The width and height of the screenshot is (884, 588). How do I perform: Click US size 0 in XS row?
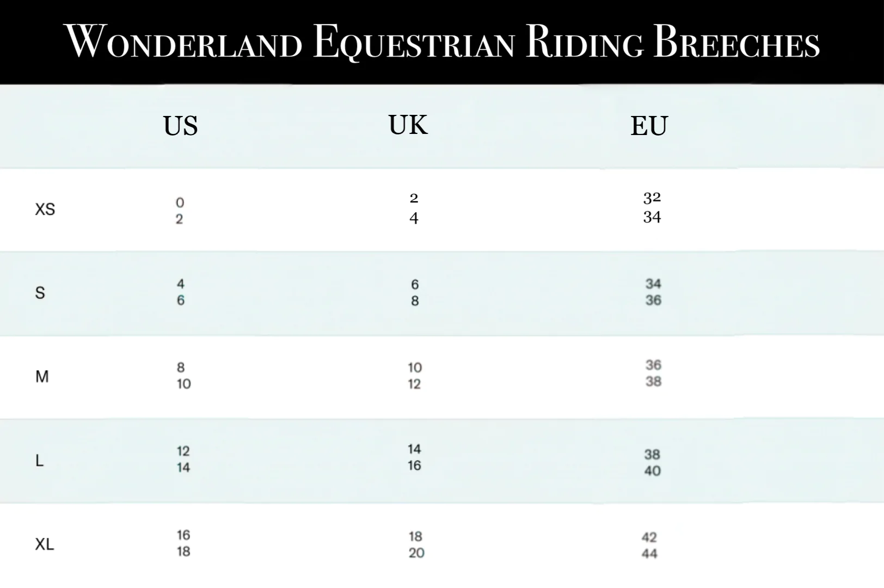click(x=180, y=203)
